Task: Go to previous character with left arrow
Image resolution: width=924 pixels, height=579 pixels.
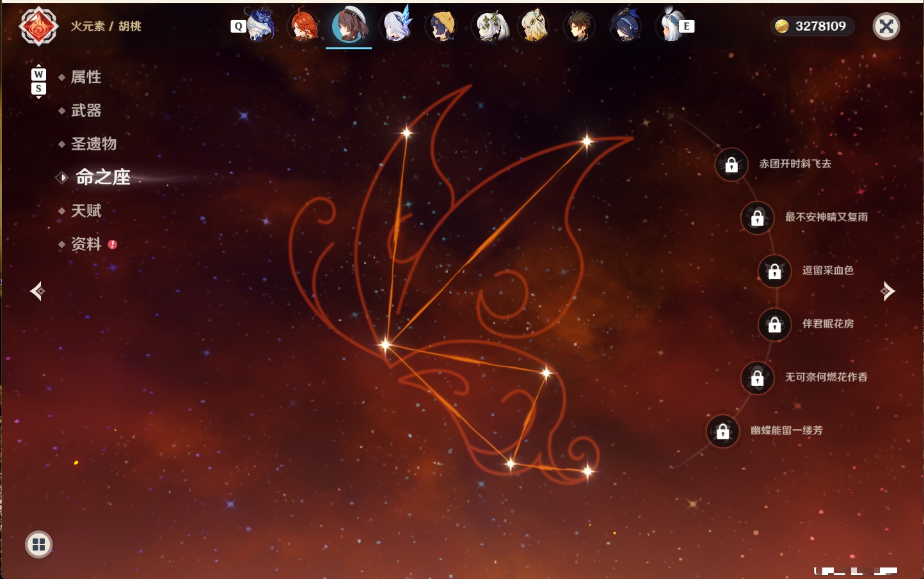Action: [x=37, y=291]
